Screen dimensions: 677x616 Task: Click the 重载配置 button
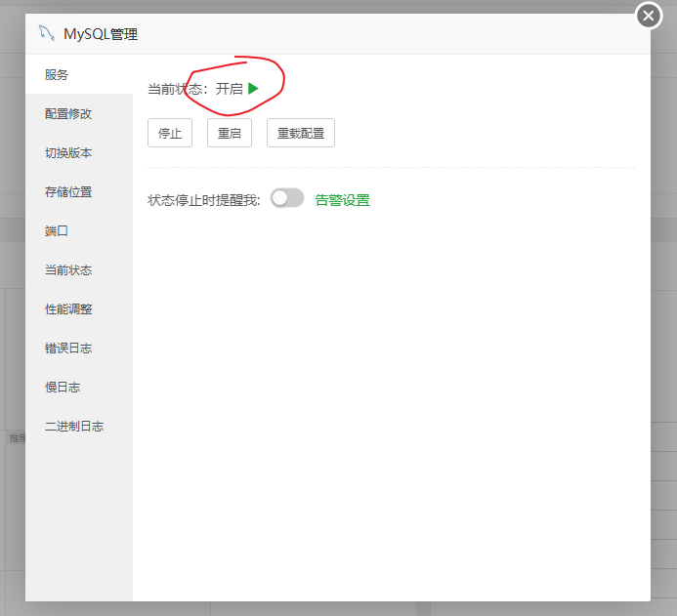click(x=301, y=133)
